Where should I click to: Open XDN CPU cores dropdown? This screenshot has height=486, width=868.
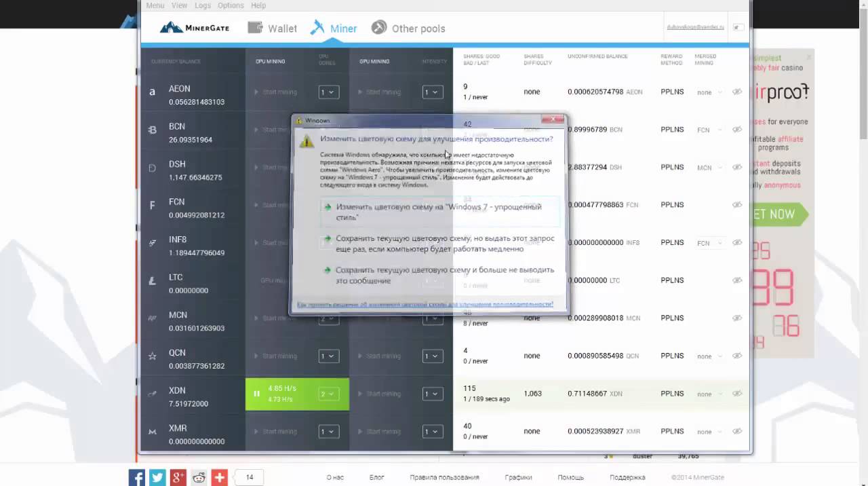pyautogui.click(x=329, y=394)
